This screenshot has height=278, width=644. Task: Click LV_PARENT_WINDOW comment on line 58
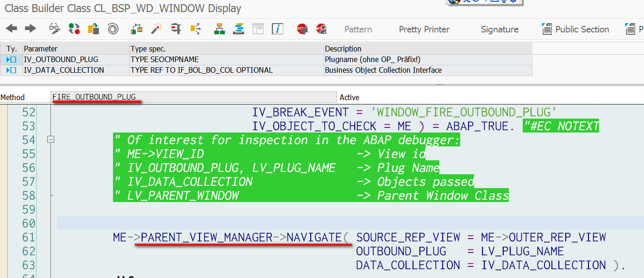click(183, 196)
